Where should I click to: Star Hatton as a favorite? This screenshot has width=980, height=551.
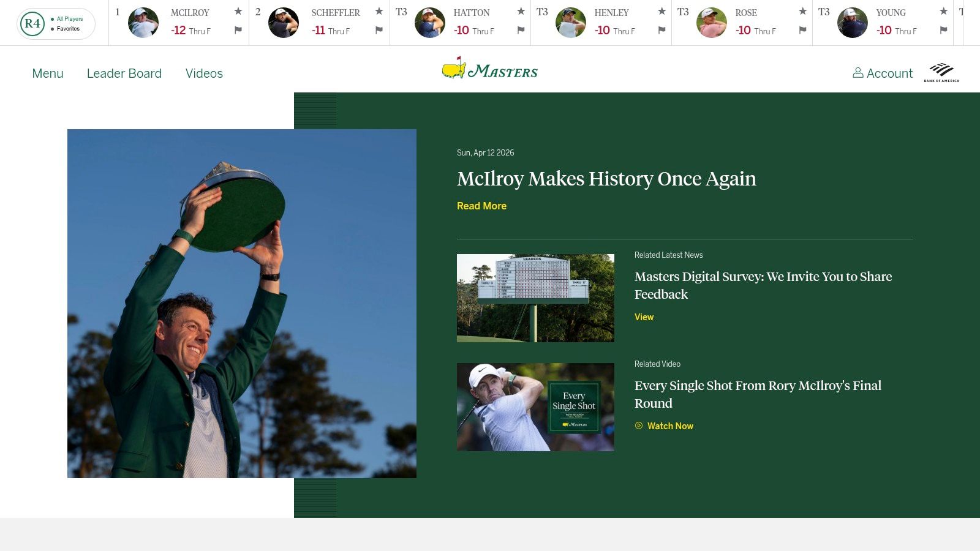(x=521, y=11)
